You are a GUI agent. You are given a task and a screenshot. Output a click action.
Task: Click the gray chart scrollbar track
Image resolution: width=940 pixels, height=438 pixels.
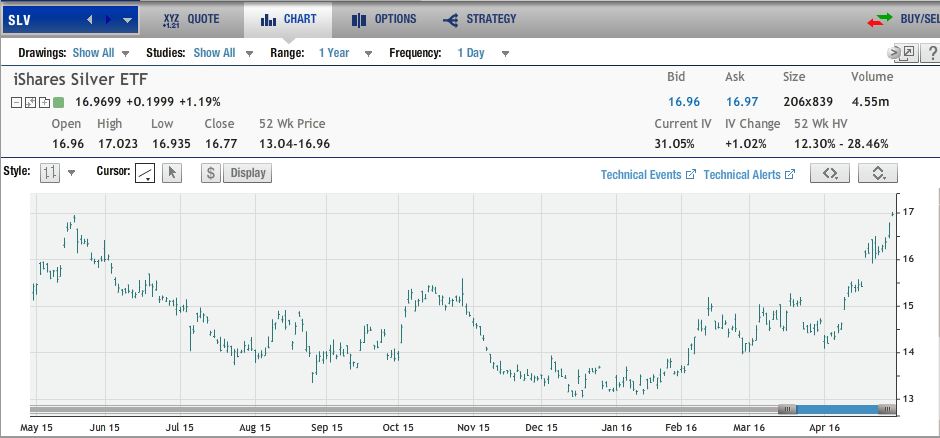[403, 409]
